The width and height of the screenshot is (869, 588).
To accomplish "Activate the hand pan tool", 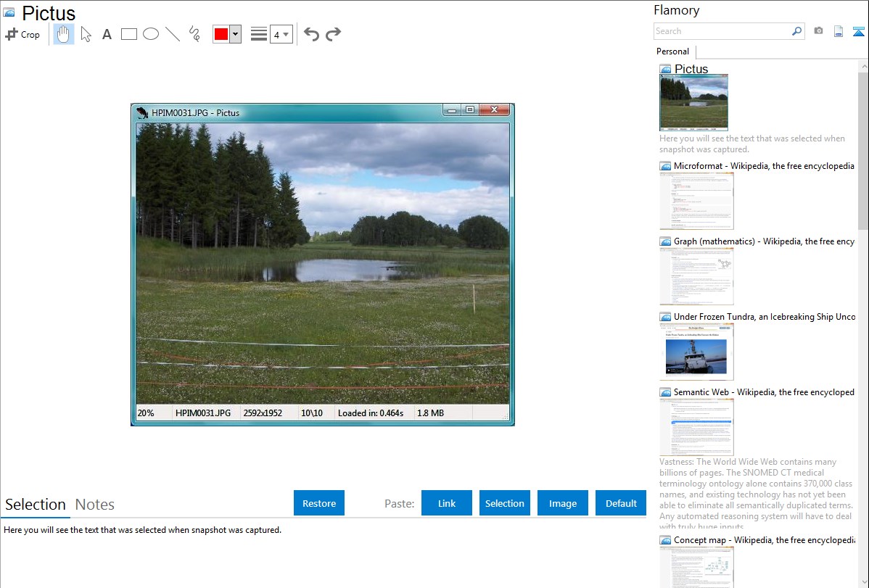I will tap(64, 34).
